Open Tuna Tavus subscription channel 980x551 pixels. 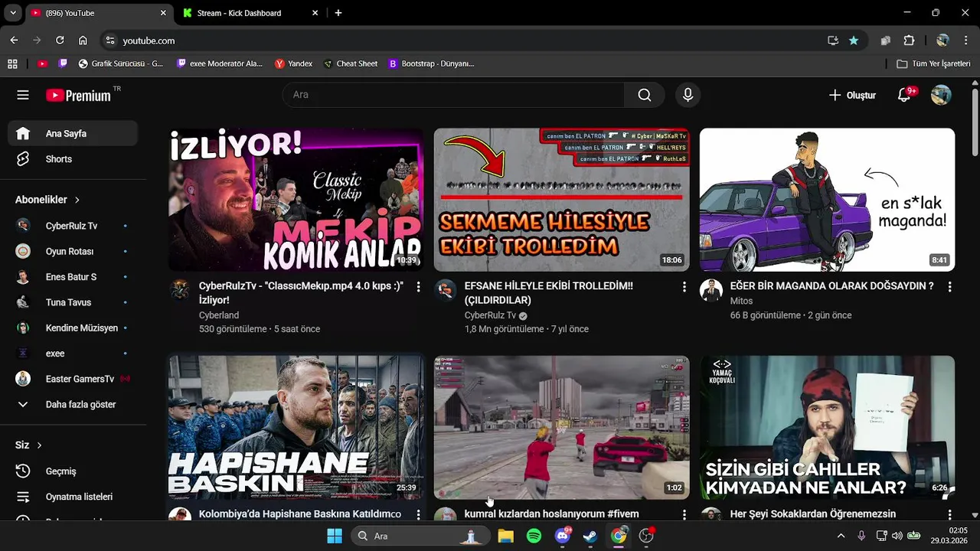73,302
